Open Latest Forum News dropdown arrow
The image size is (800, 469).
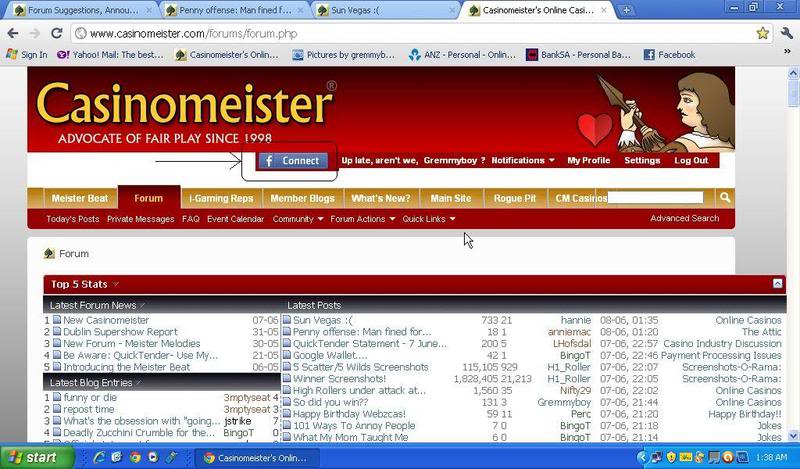click(x=142, y=306)
